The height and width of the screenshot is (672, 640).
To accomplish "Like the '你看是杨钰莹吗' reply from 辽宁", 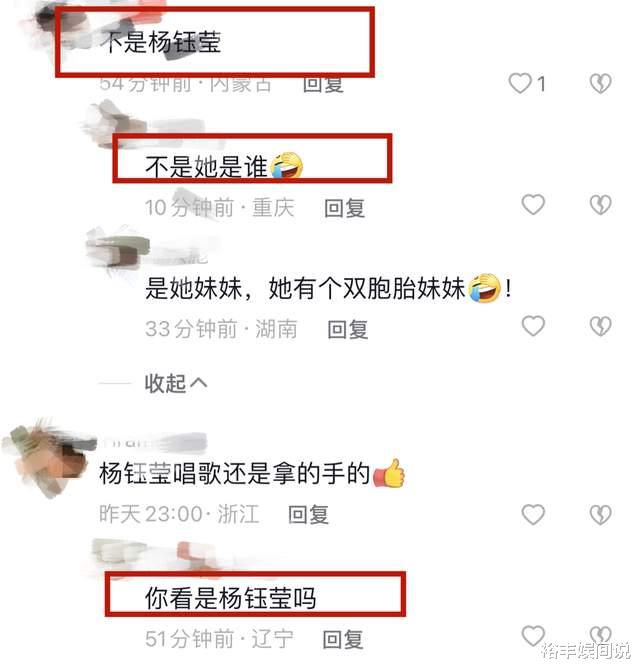I will 533,636.
